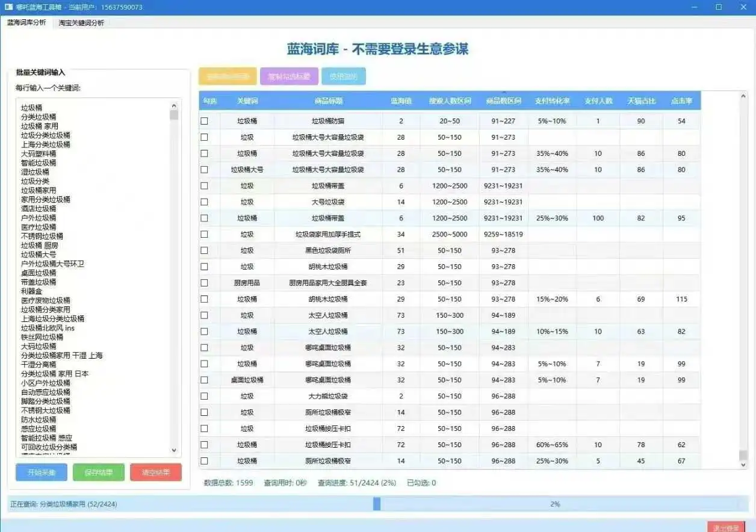This screenshot has height=532, width=756.
Task: Select keyword line 铁丝网垃圾桶 in the list
Action: (42, 337)
